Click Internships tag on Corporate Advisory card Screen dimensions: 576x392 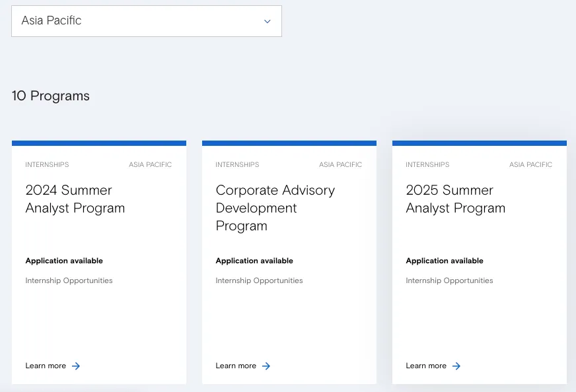click(x=237, y=164)
